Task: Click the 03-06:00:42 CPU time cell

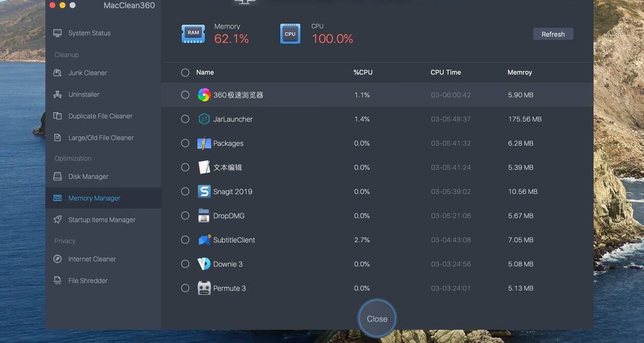Action: click(x=451, y=95)
